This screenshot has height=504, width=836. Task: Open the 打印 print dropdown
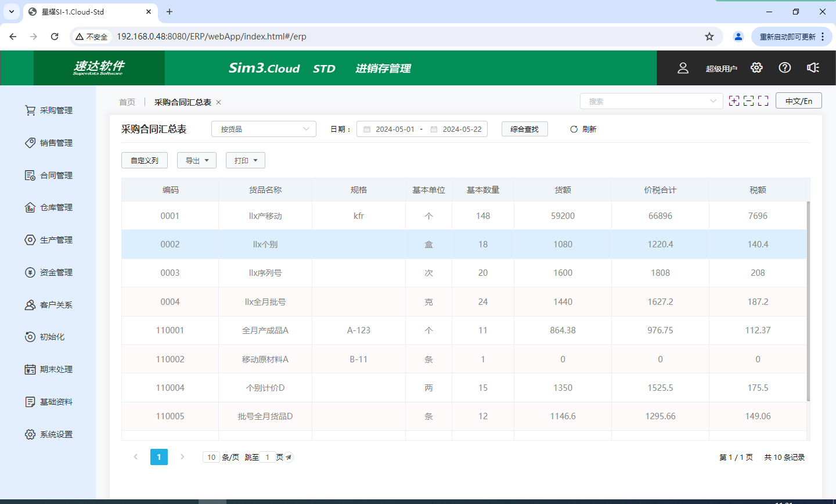pyautogui.click(x=245, y=161)
